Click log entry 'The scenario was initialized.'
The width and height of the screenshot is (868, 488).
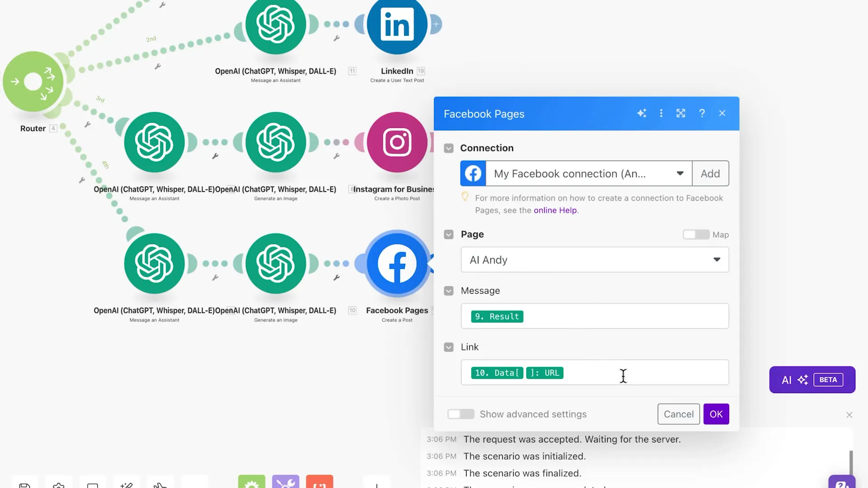[x=524, y=456]
